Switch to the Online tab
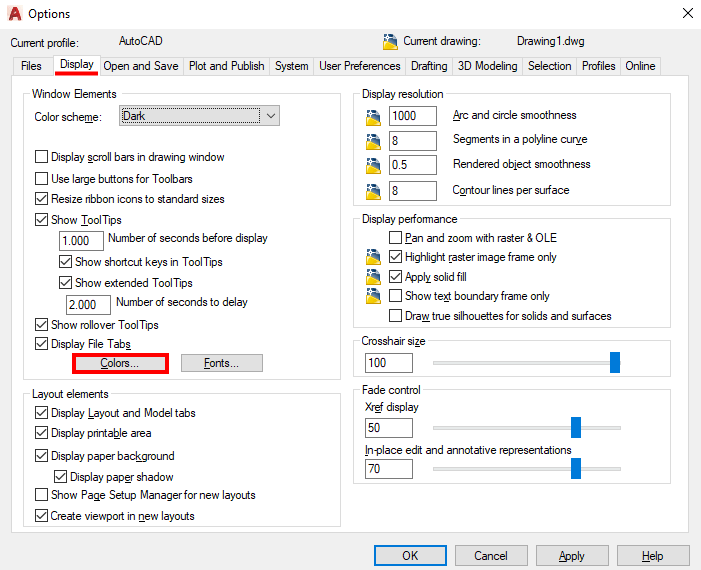 point(640,66)
